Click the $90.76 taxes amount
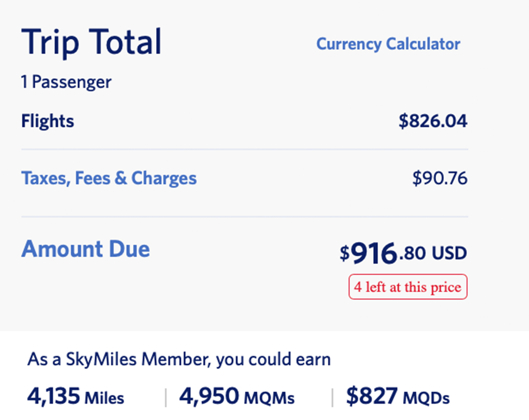 (x=440, y=178)
